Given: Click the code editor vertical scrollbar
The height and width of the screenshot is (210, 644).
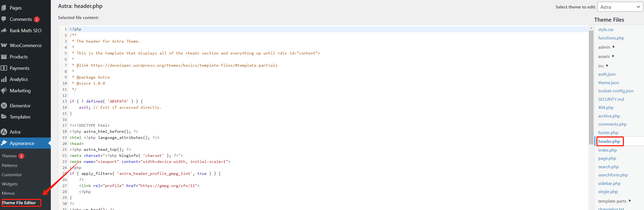Looking at the screenshot, I should tap(591, 87).
